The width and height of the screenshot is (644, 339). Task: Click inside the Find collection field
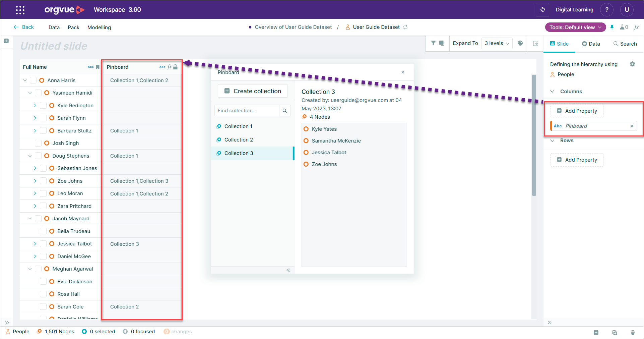[247, 111]
